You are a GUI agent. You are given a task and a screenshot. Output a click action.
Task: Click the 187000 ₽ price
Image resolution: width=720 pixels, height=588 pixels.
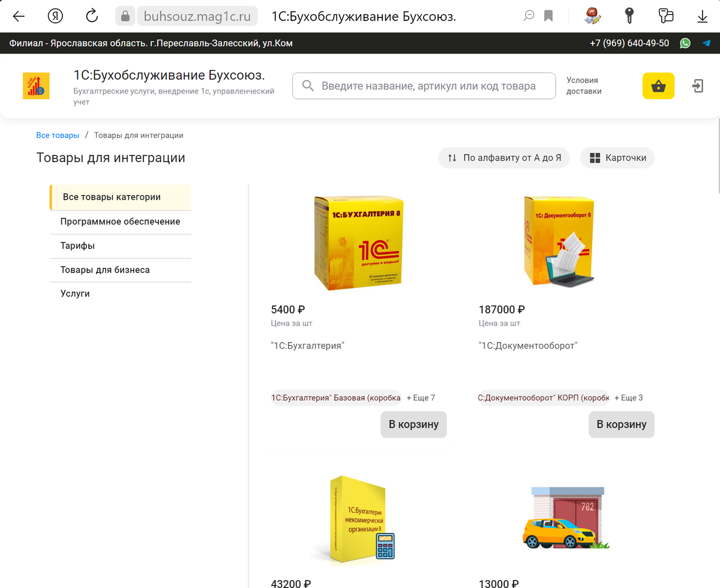coord(502,310)
